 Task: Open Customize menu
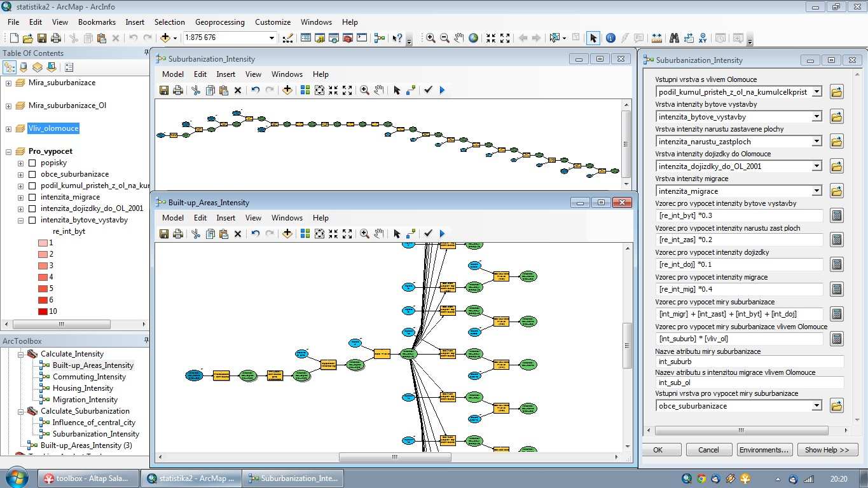click(273, 22)
